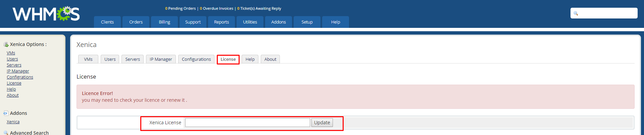Click the Addons sidebar icon
The width and height of the screenshot is (644, 135).
pyautogui.click(x=6, y=113)
